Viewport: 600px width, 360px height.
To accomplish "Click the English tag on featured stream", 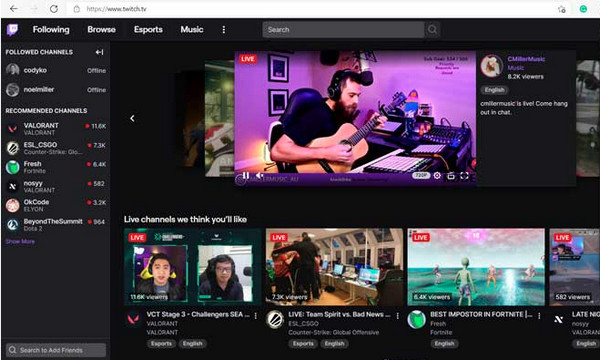I will pyautogui.click(x=494, y=90).
